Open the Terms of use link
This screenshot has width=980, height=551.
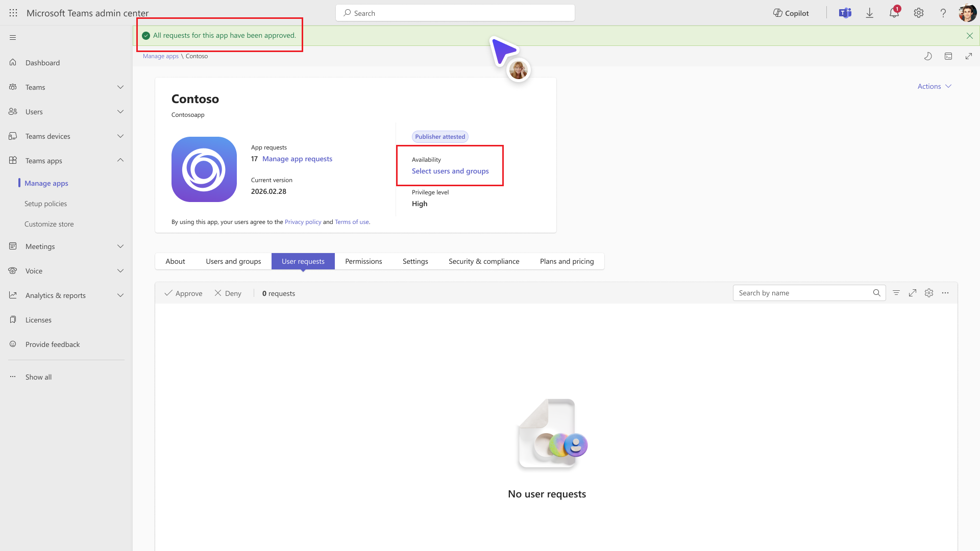coord(352,222)
